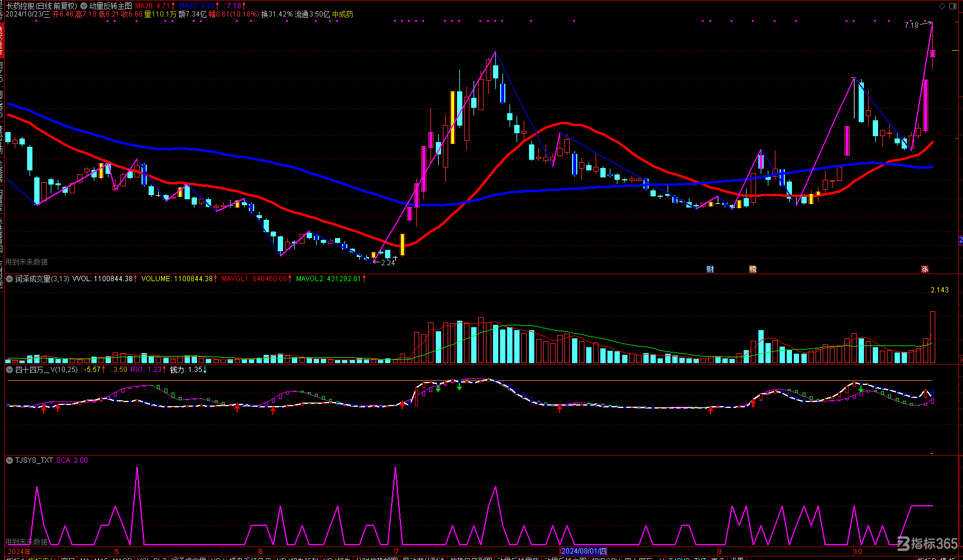
Task: Toggle the side panel icon at top right
Action: coord(954,6)
